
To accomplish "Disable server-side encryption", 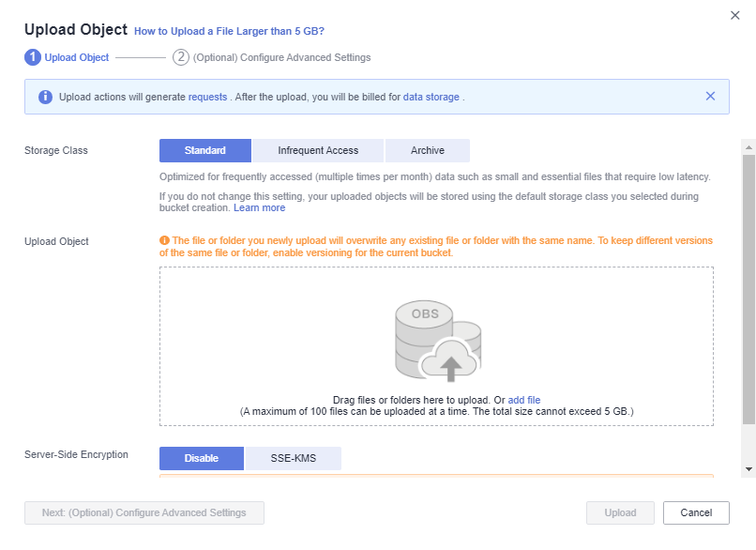I will point(202,458).
